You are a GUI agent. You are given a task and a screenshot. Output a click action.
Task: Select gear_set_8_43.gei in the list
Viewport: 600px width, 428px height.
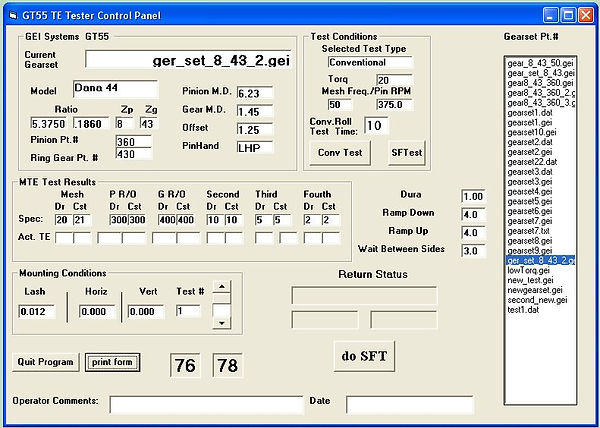(x=540, y=73)
